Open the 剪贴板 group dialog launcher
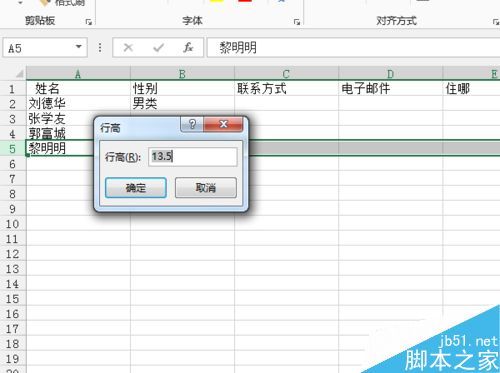 (89, 22)
